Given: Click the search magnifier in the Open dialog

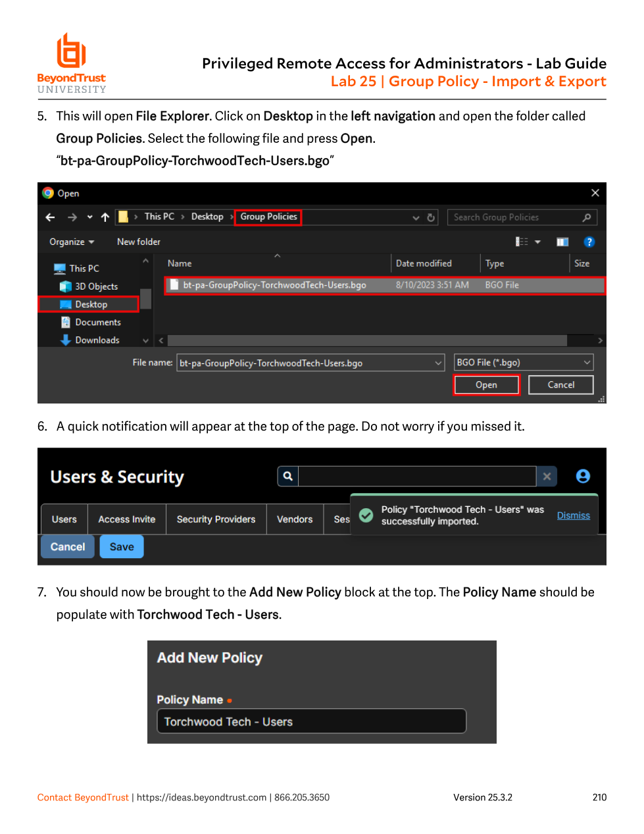Looking at the screenshot, I should coord(587,217).
